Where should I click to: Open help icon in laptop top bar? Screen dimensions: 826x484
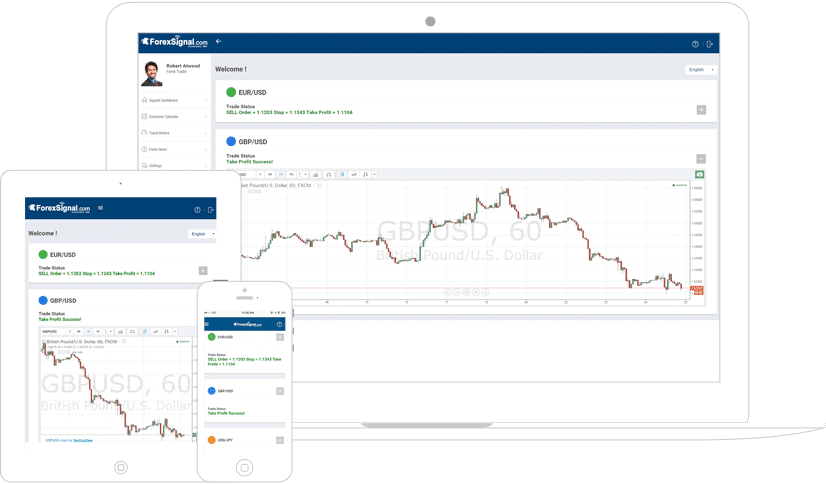coord(695,44)
